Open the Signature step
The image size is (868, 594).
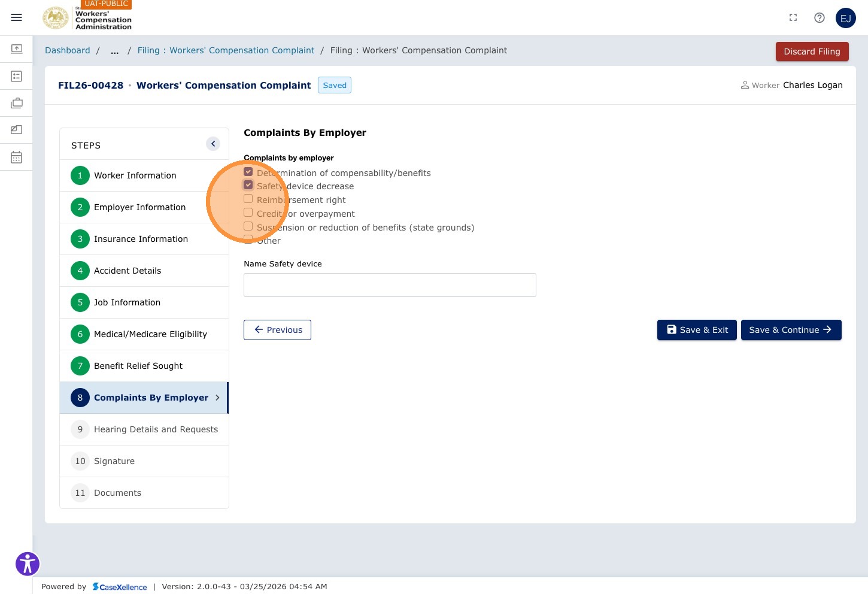(144, 461)
